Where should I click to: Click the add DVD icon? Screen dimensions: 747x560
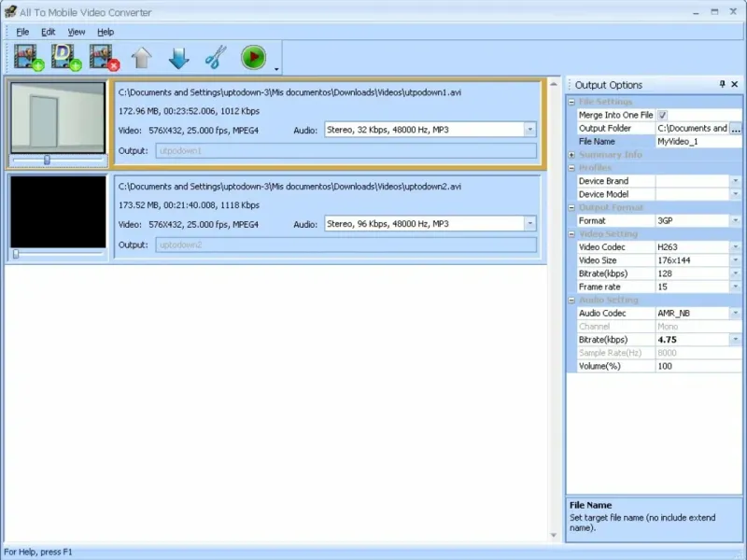pyautogui.click(x=66, y=58)
